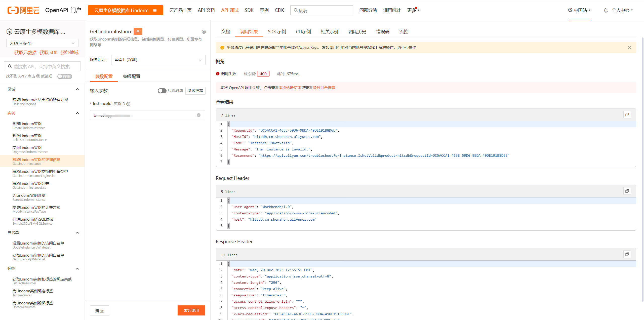Clear the InstanceId input with X icon
The height and width of the screenshot is (320, 644).
pos(198,115)
